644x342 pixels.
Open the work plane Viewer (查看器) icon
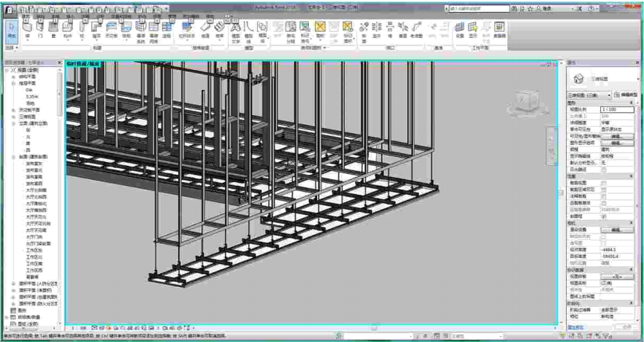click(499, 27)
